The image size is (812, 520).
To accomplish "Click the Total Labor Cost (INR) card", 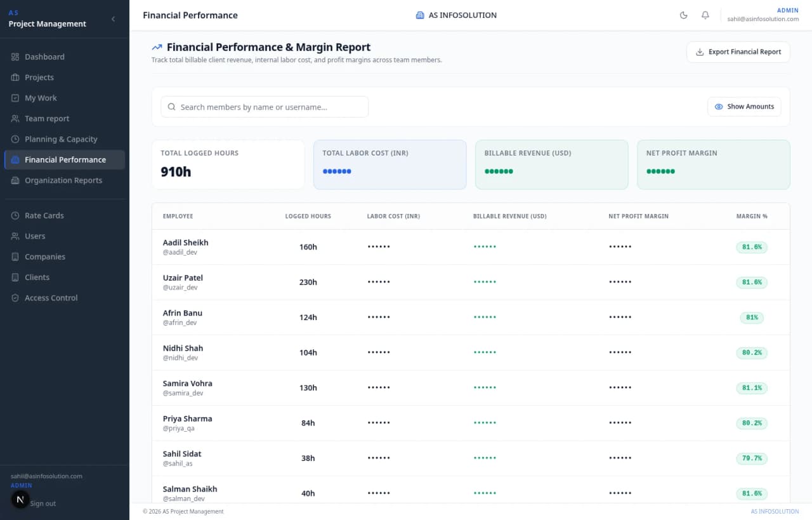I will point(390,164).
